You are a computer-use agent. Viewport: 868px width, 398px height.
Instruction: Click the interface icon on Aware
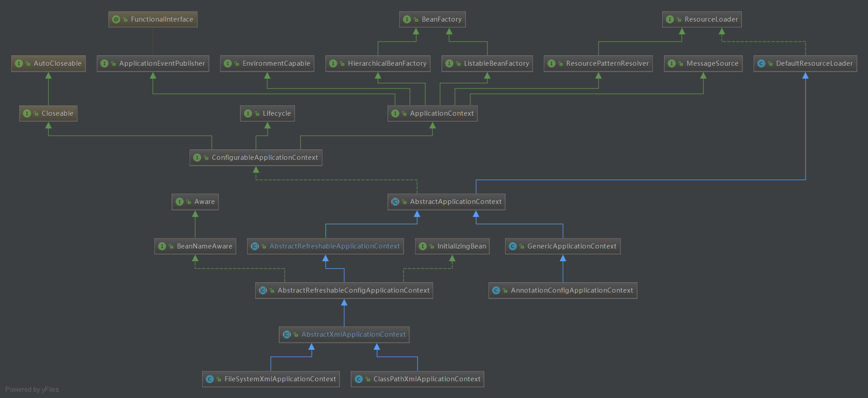coord(180,202)
